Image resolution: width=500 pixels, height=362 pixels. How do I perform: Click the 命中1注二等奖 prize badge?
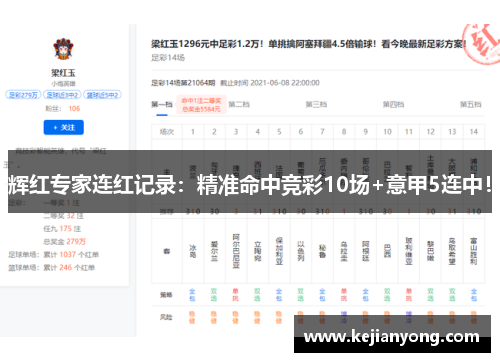point(201,105)
